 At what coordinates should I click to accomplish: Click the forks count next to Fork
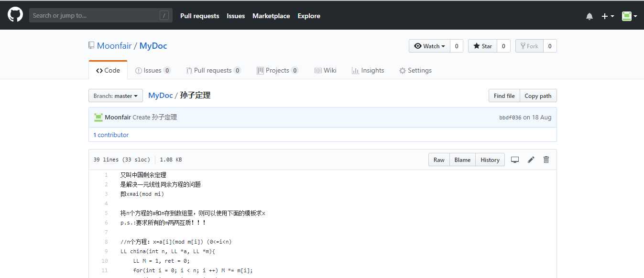(550, 46)
